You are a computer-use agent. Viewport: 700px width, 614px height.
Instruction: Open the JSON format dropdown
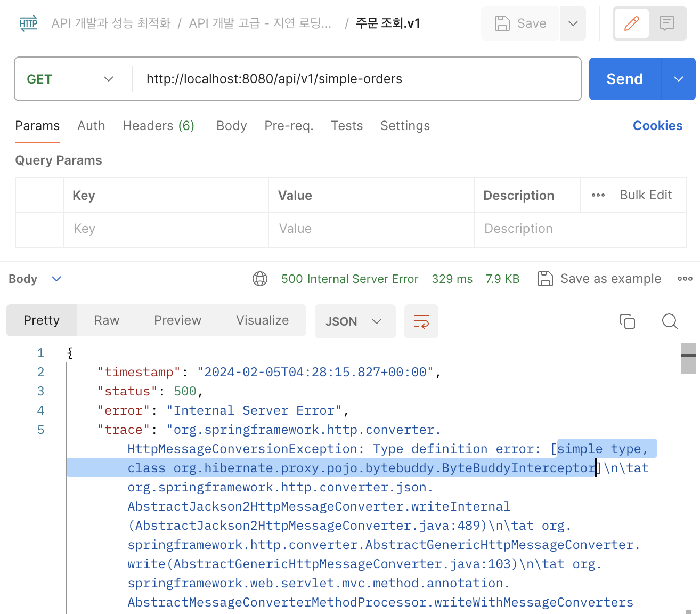pos(355,321)
